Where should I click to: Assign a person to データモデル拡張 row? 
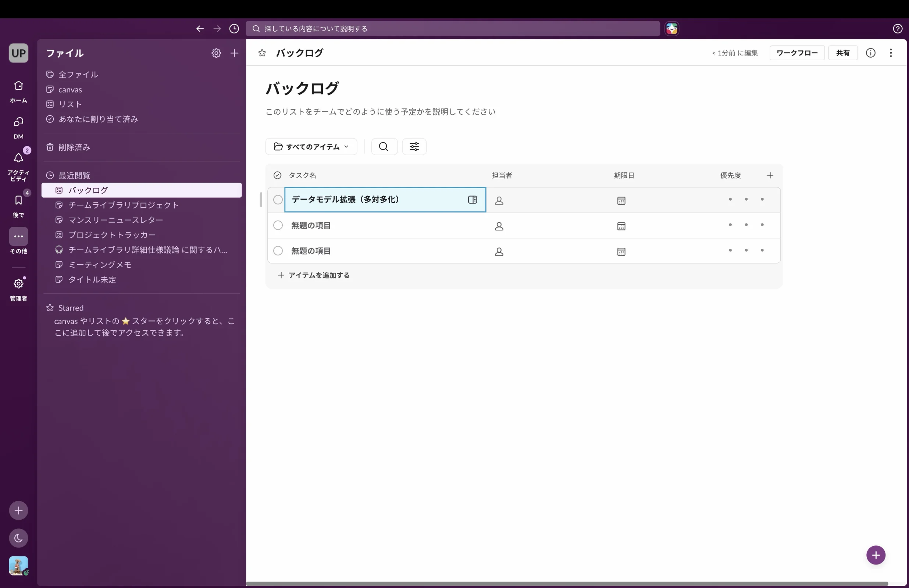499,200
